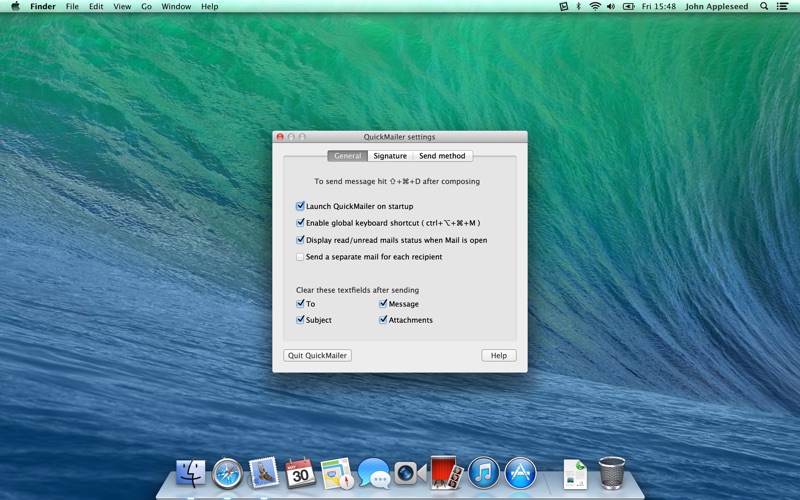Open Safari from the dock

click(227, 472)
